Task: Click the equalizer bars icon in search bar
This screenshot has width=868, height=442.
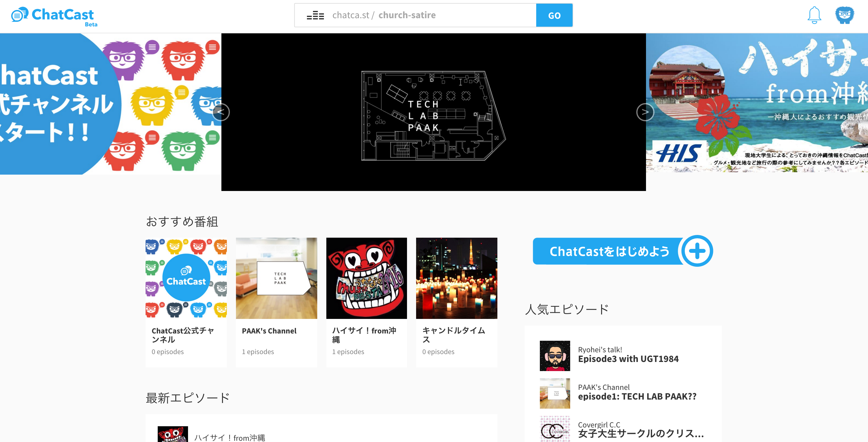Action: click(315, 15)
